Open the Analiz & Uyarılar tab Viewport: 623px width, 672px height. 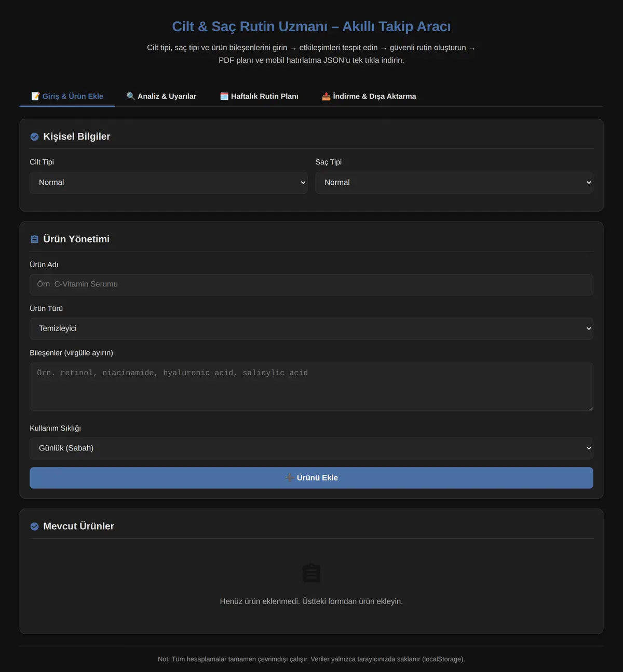(161, 96)
